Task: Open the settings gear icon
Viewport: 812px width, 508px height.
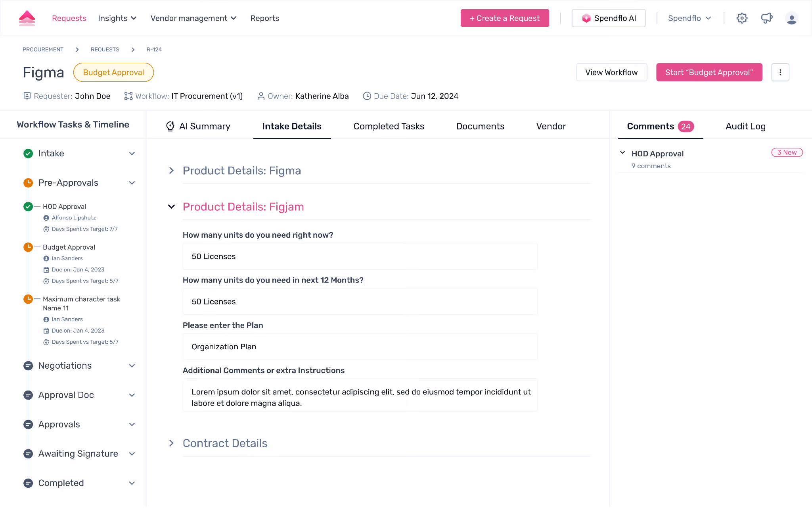Action: [742, 18]
